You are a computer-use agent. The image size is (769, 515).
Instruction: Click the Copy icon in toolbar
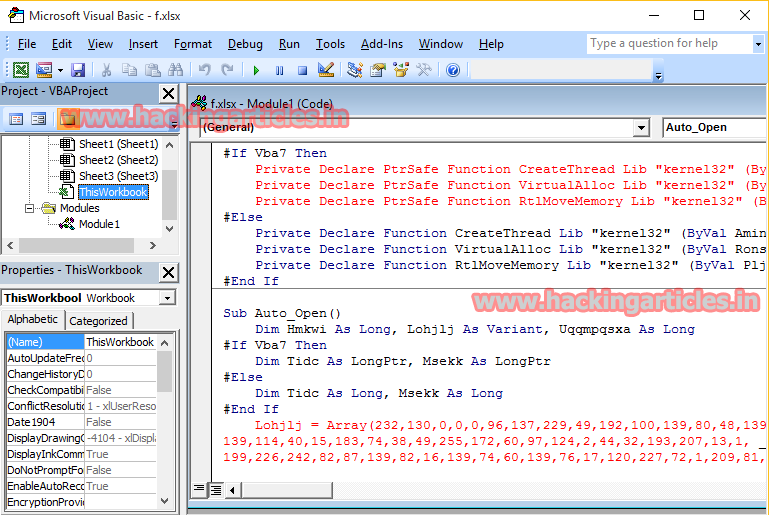[129, 70]
